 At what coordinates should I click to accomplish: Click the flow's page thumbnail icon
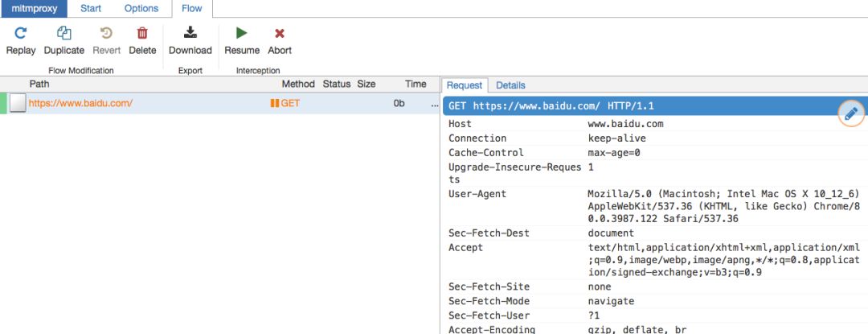(x=18, y=104)
